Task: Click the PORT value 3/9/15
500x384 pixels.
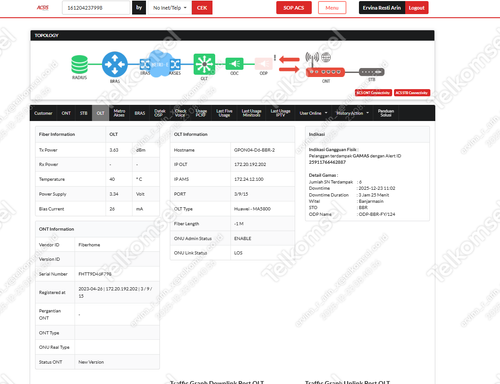Action: click(x=241, y=194)
